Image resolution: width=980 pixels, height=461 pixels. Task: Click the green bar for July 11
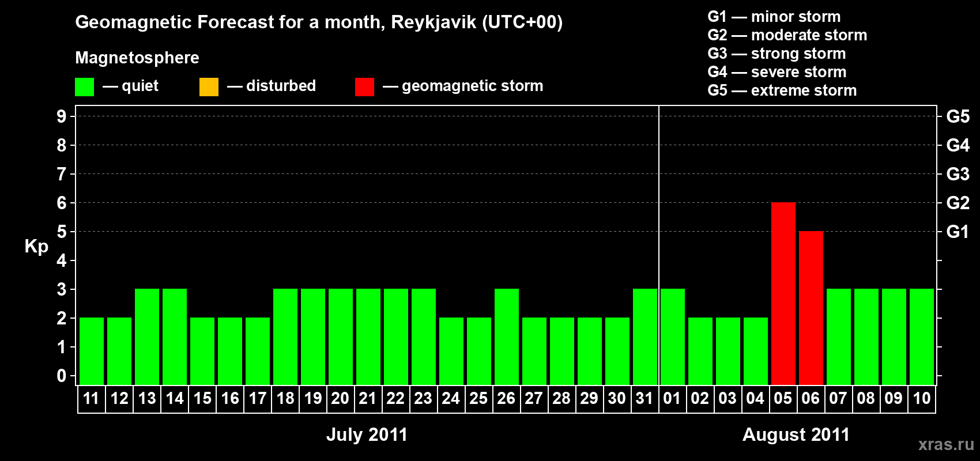[92, 352]
